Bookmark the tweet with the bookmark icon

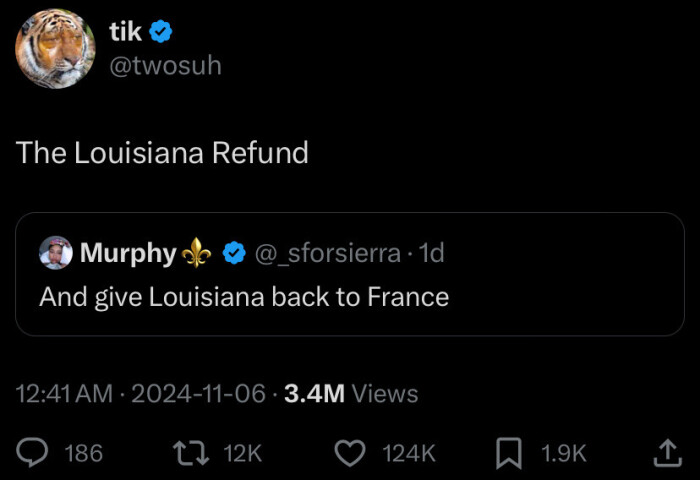pyautogui.click(x=509, y=453)
